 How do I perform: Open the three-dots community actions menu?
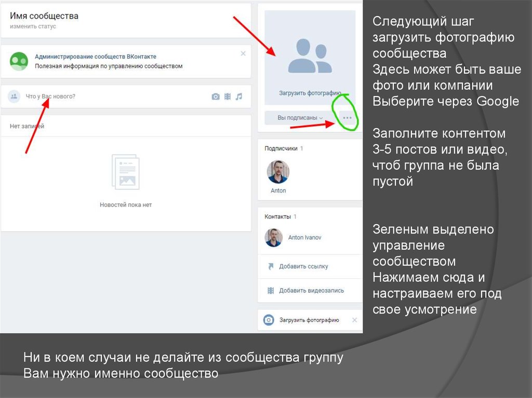tap(347, 118)
